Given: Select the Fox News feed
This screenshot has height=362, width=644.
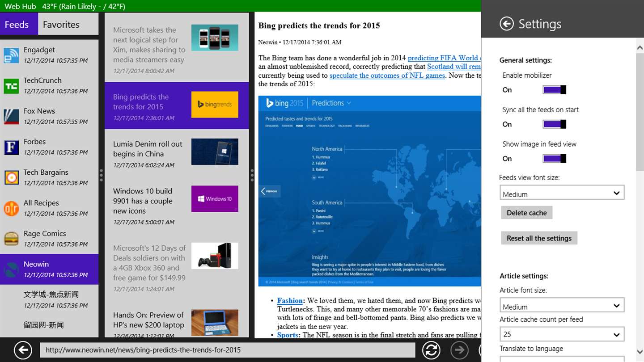Looking at the screenshot, I should [49, 116].
